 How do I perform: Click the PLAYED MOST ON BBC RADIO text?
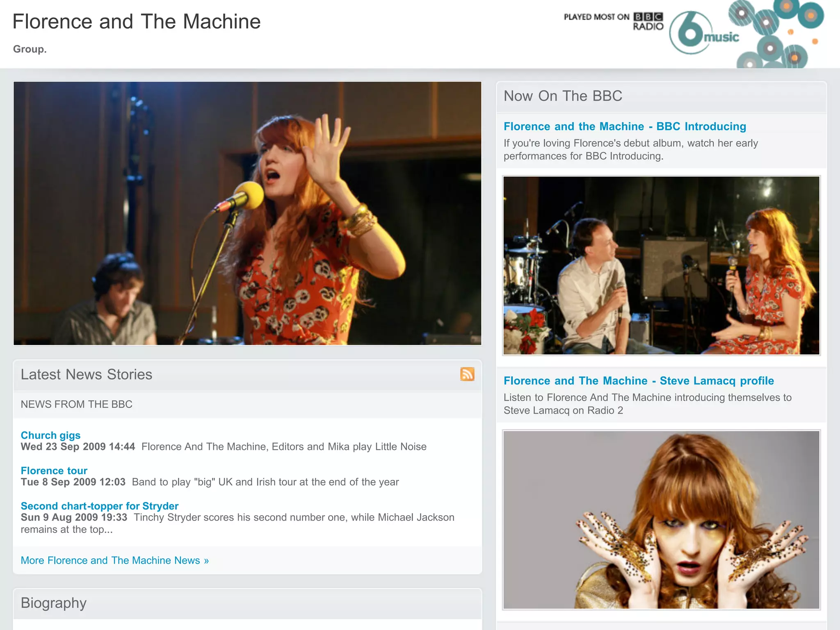pyautogui.click(x=614, y=21)
